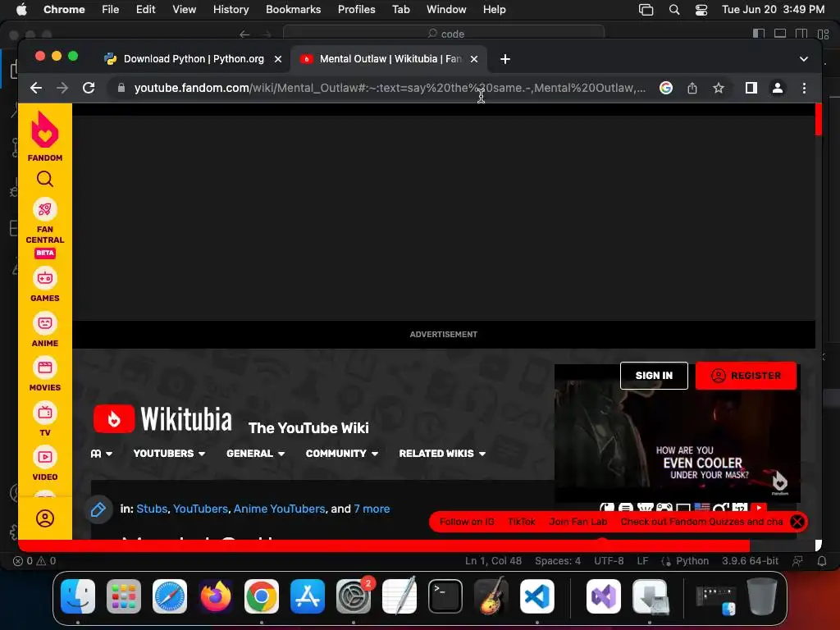840x630 pixels.
Task: Launch Firefox from the Dock
Action: click(216, 596)
